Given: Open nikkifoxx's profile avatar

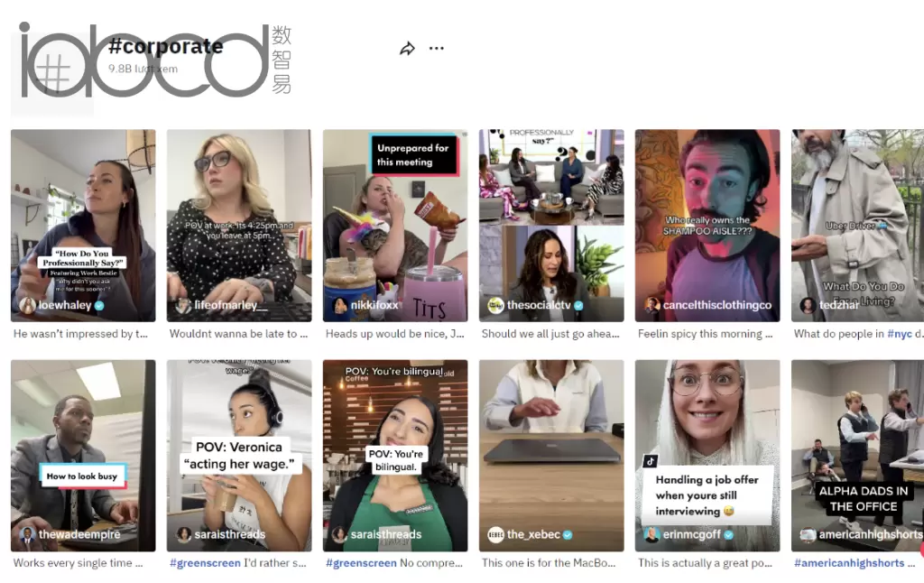Looking at the screenshot, I should [340, 305].
